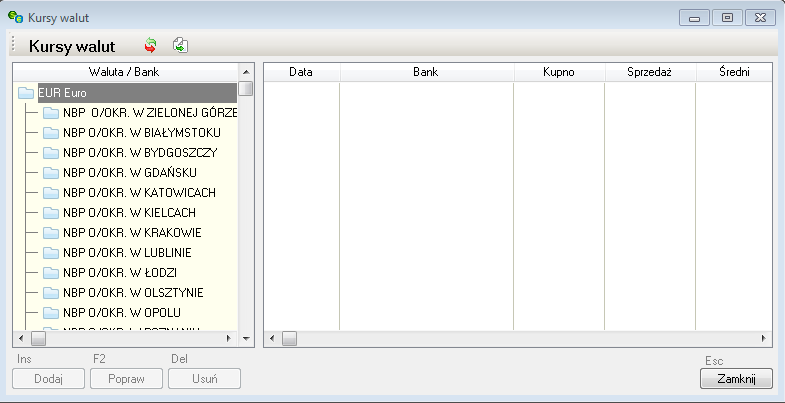Select EUR Euro currency row
Image resolution: width=785 pixels, height=403 pixels.
click(x=137, y=93)
